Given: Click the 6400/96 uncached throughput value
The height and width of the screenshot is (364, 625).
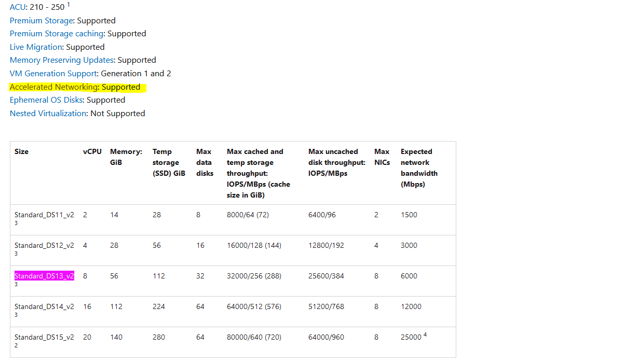Looking at the screenshot, I should (322, 215).
